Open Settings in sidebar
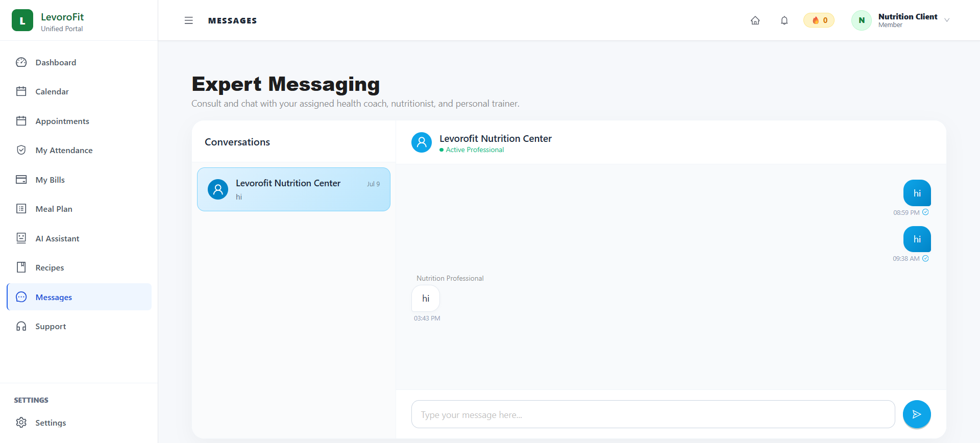This screenshot has height=443, width=980. pos(79,423)
